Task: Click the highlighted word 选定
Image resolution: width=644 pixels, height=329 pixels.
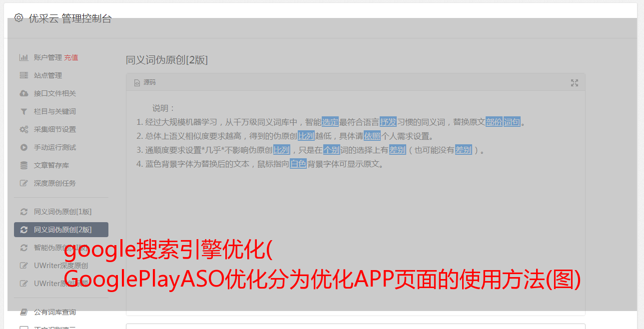Action: pyautogui.click(x=330, y=122)
